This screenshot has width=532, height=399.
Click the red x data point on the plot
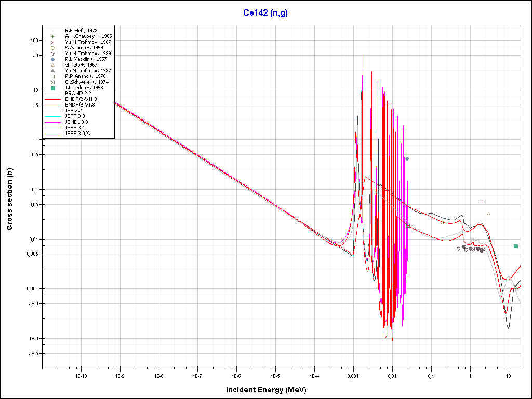(x=482, y=201)
